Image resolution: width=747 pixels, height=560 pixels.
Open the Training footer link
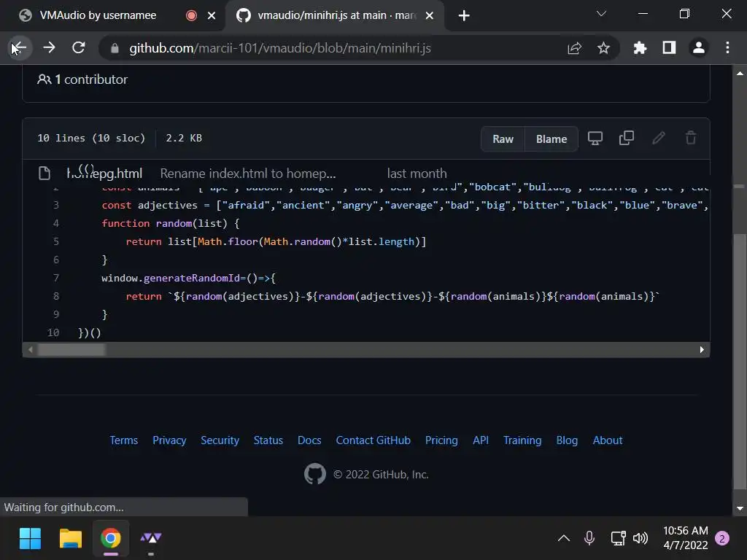point(522,440)
